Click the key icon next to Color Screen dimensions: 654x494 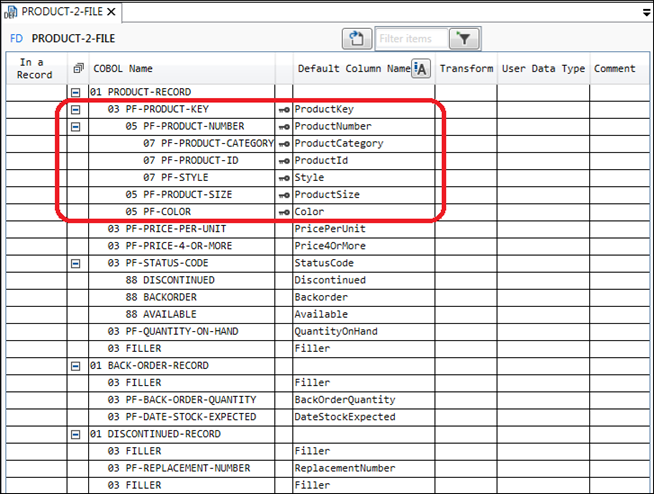click(x=284, y=212)
